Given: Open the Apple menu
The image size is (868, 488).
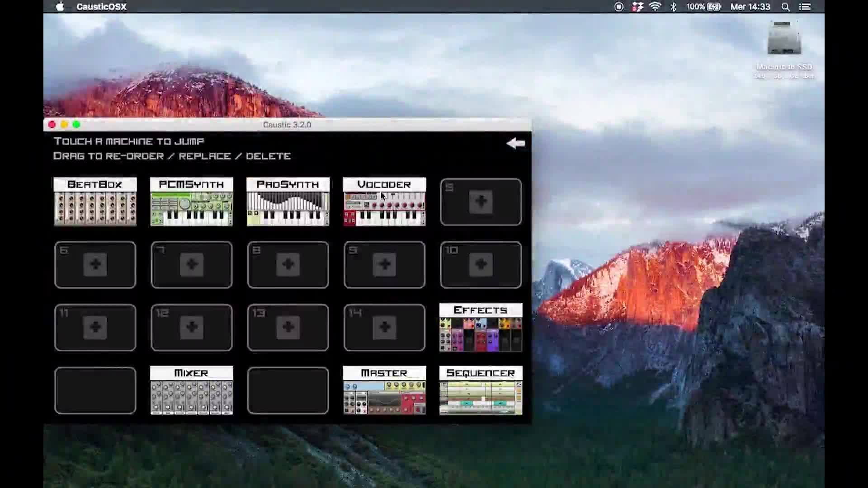Looking at the screenshot, I should pos(60,6).
